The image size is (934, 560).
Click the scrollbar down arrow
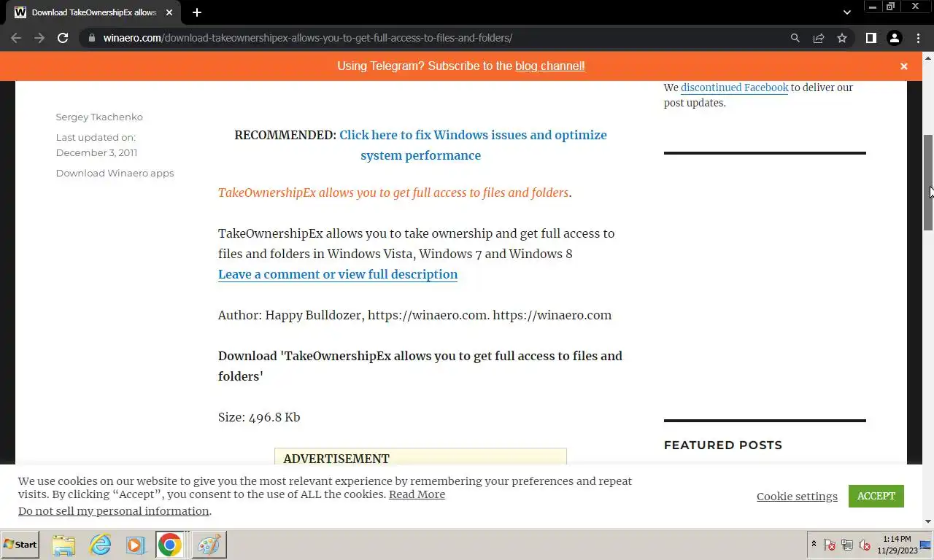928,521
